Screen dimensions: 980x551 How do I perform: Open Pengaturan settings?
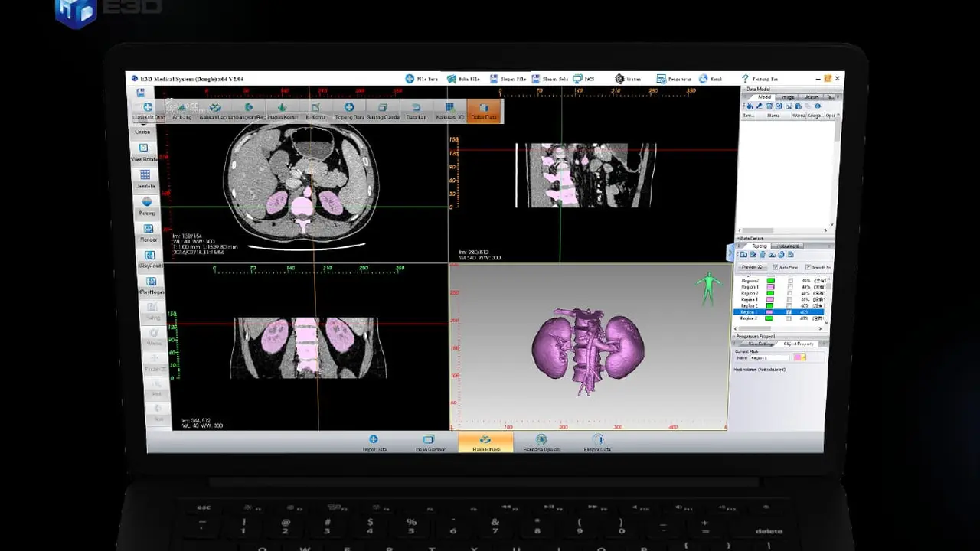coord(674,79)
